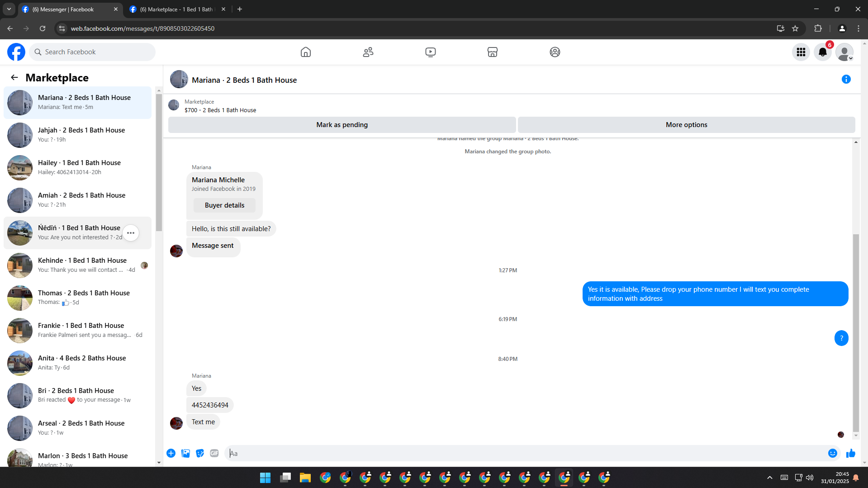The height and width of the screenshot is (488, 868).
Task: Open the clock showing 20:45
Action: click(835, 478)
